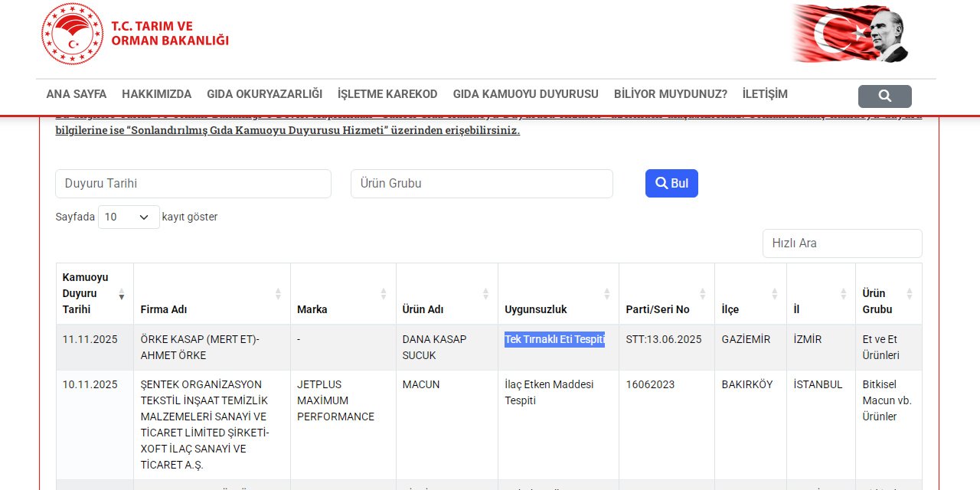Sort by Kamuoyu Duyuru Tarihi arrows
The height and width of the screenshot is (490, 980).
pyautogui.click(x=121, y=294)
